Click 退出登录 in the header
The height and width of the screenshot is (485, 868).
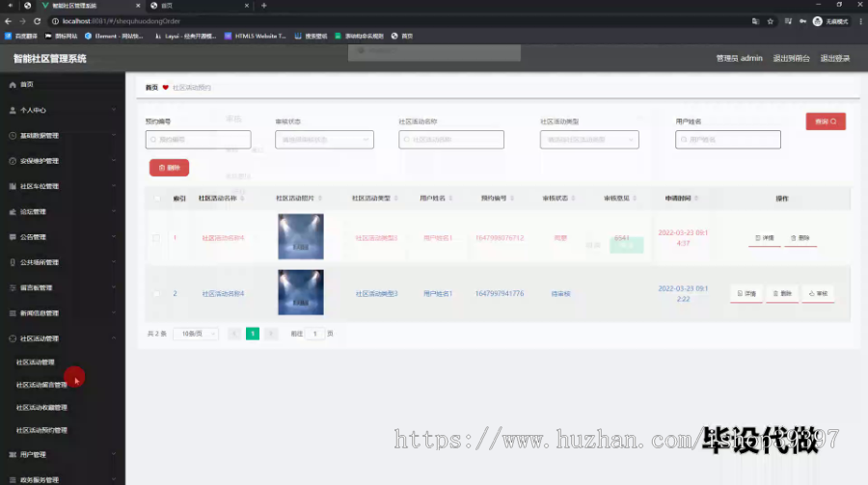[x=835, y=58]
